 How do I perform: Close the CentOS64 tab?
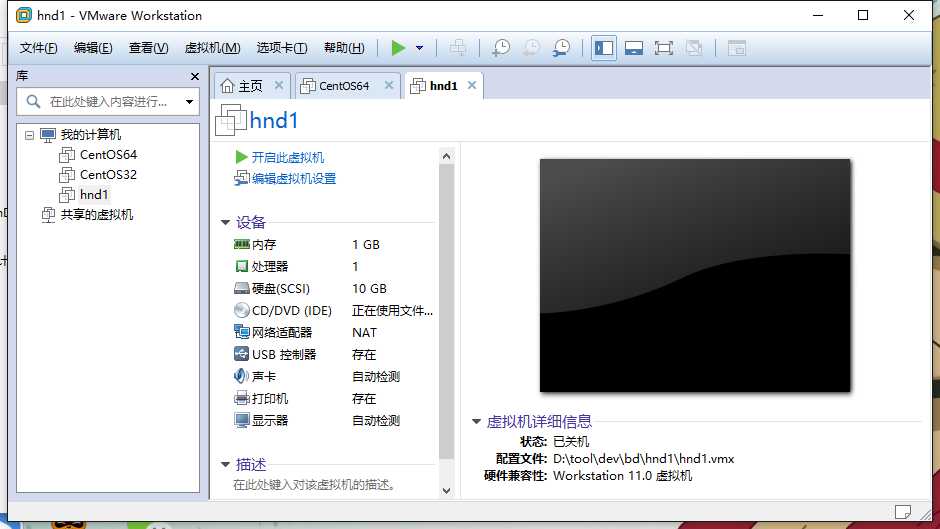tap(389, 85)
